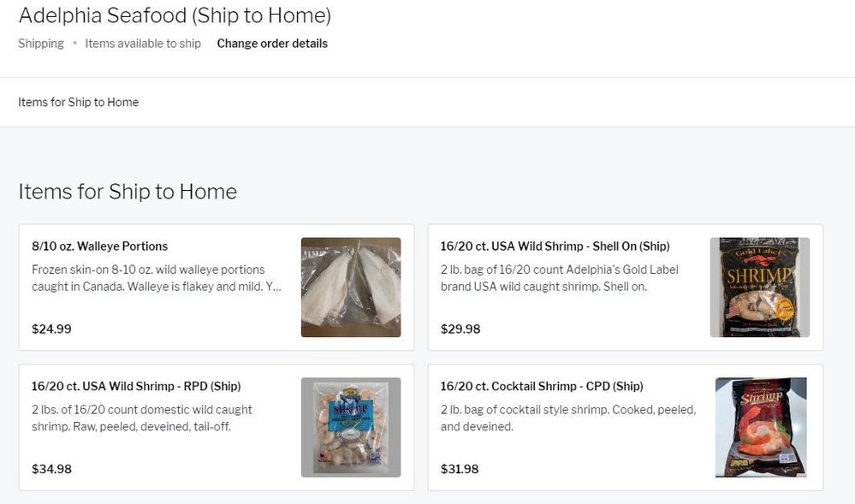The image size is (855, 504).
Task: Click the $34.98 RPD shrimp price
Action: (x=51, y=469)
